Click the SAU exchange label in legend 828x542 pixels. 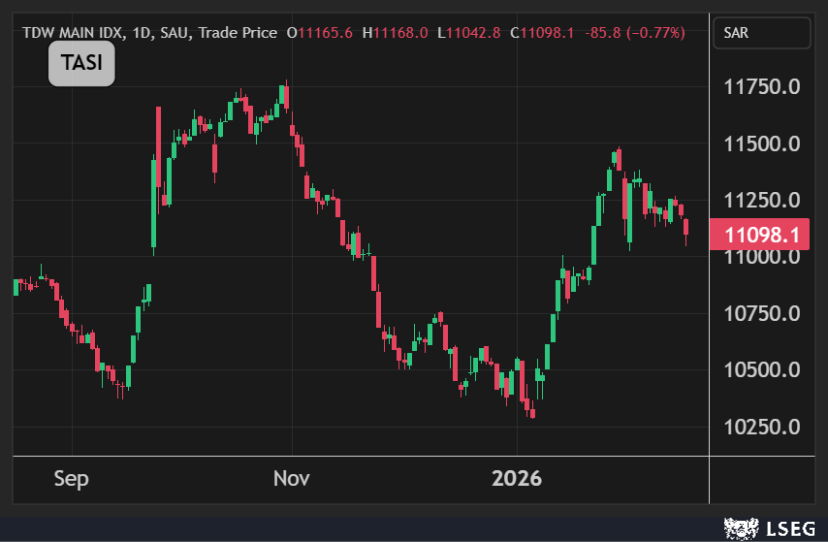tap(173, 33)
